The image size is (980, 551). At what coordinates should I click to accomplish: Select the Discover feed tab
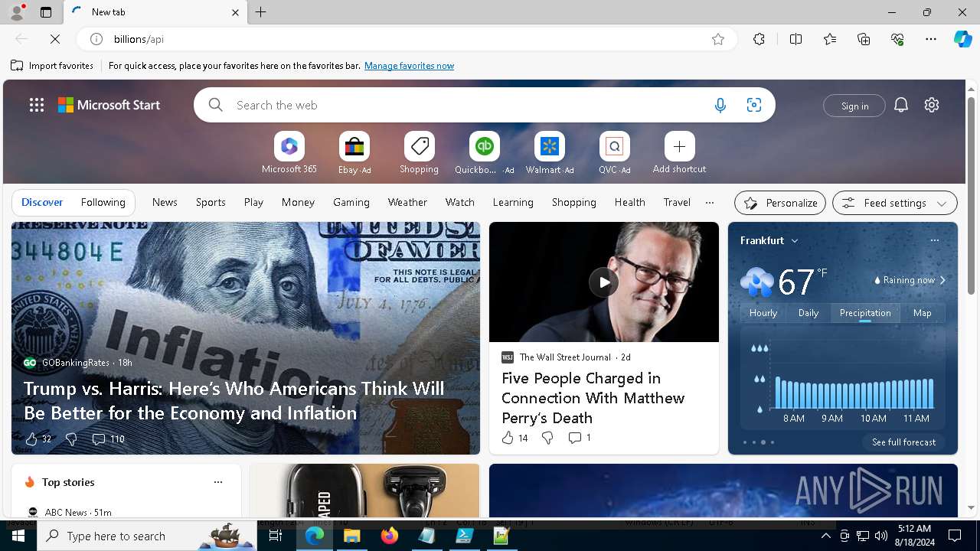pos(42,202)
